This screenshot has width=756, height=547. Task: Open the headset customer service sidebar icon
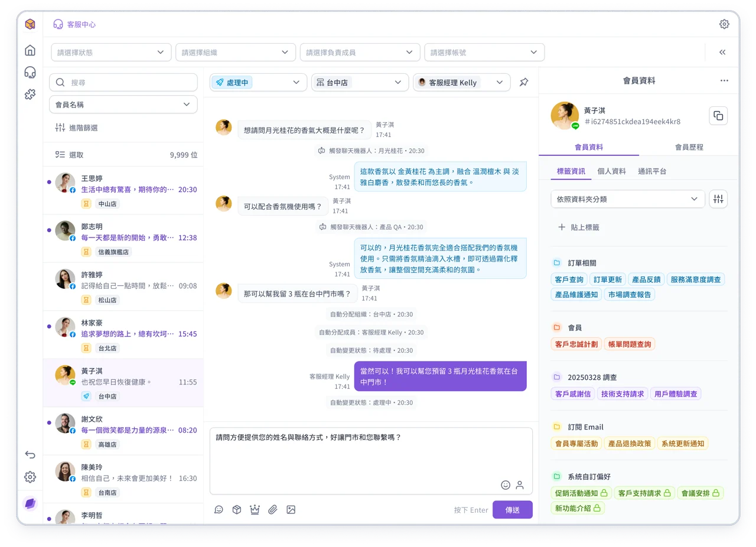30,72
